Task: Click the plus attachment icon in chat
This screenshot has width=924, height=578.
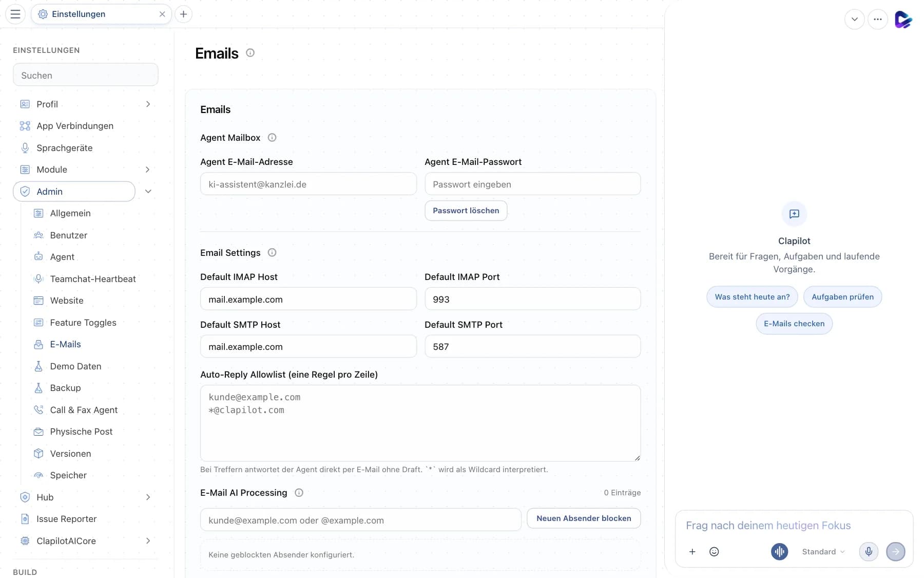Action: click(692, 551)
